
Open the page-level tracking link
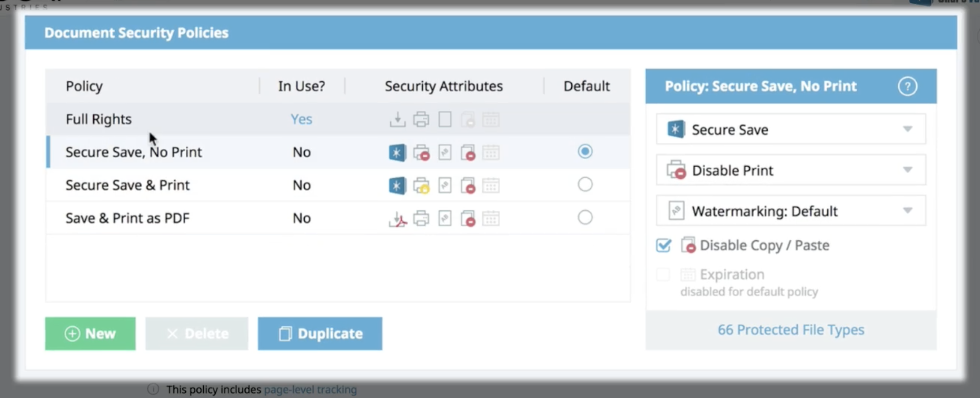pyautogui.click(x=310, y=389)
